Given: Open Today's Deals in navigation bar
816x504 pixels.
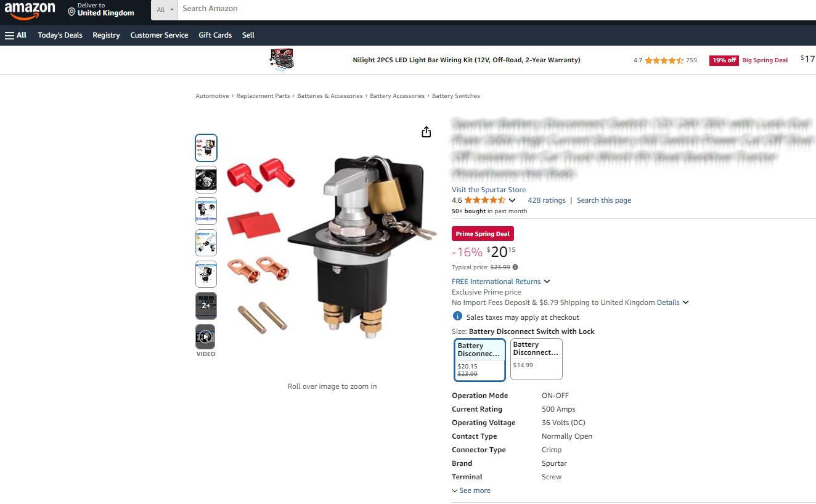Looking at the screenshot, I should [x=60, y=35].
